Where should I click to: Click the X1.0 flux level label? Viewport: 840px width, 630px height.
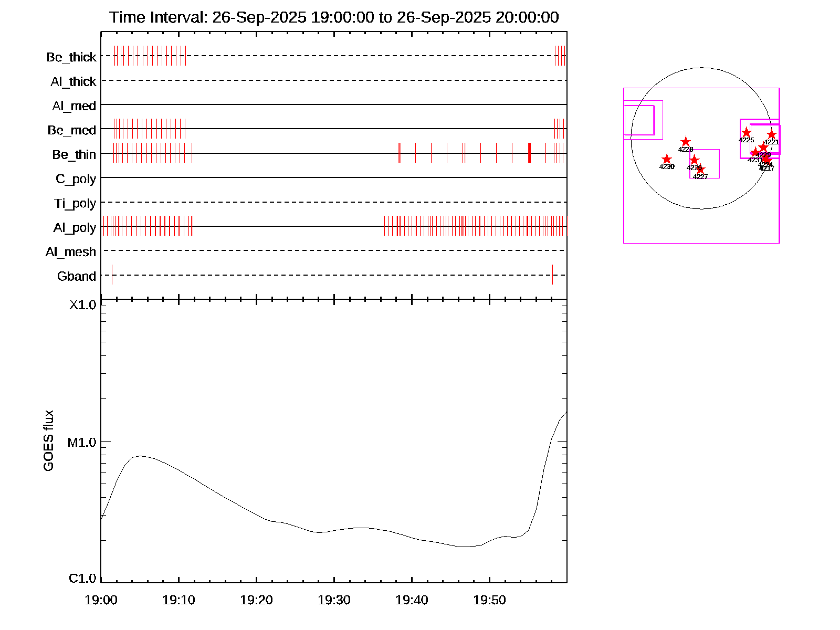(x=82, y=304)
